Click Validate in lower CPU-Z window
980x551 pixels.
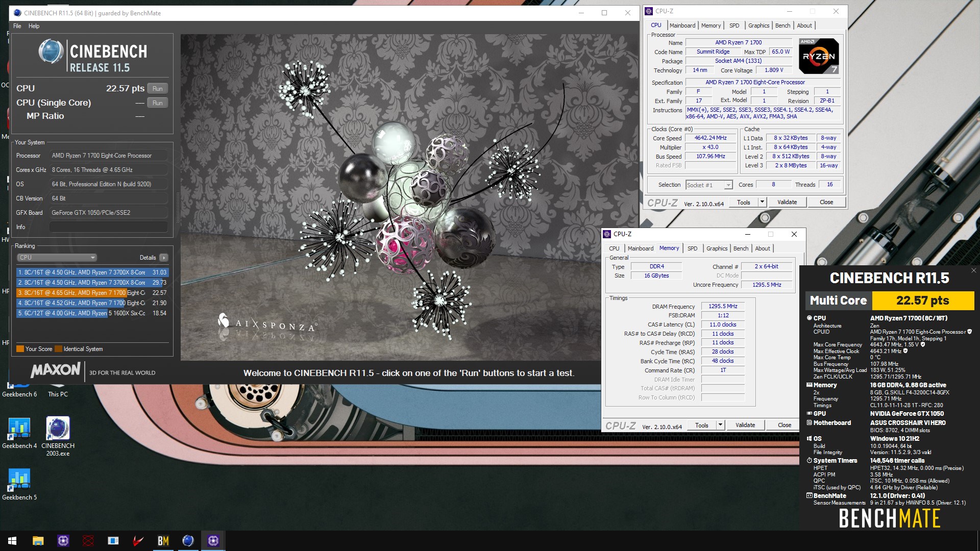pos(745,425)
